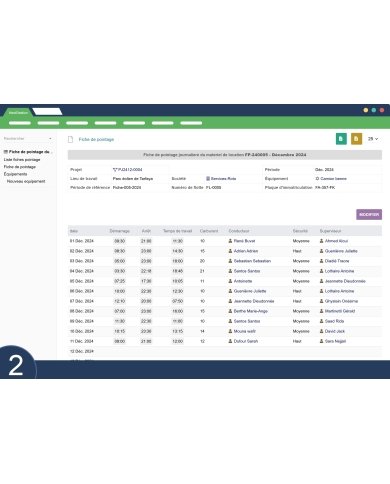
Task: Open Nouveau equipement in sidebar
Action: coord(26,181)
